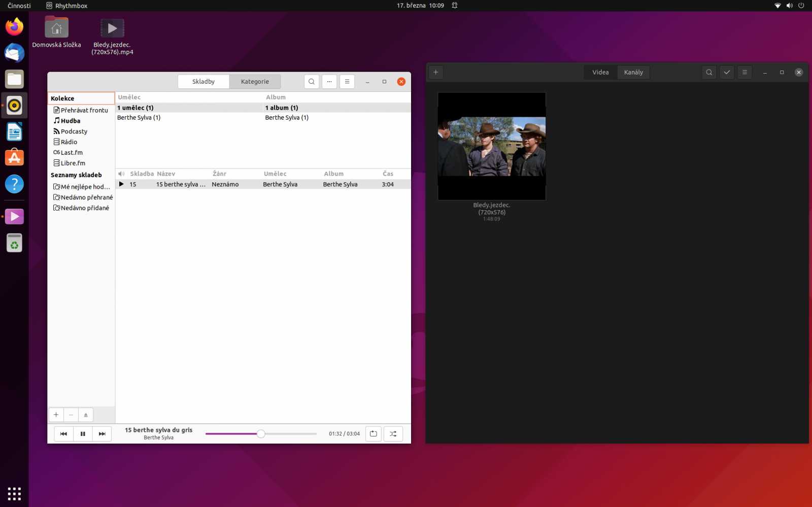The height and width of the screenshot is (507, 812).
Task: Open LibreOffice Writer from the dock
Action: click(14, 132)
